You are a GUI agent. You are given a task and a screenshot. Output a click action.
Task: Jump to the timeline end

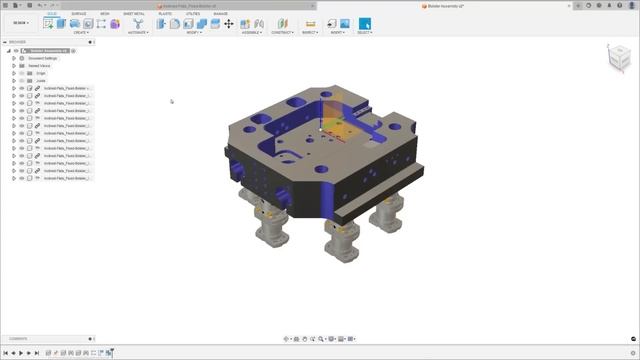click(37, 353)
